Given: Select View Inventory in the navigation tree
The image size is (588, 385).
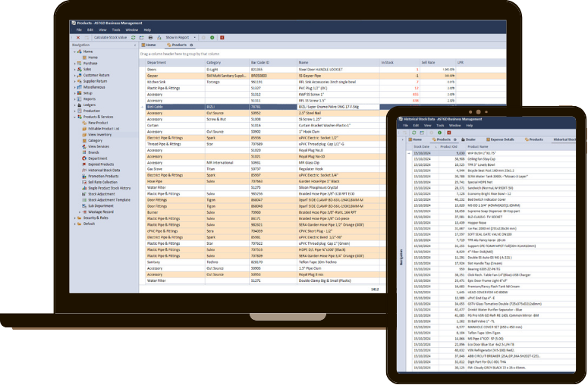Looking at the screenshot, I should coord(99,134).
